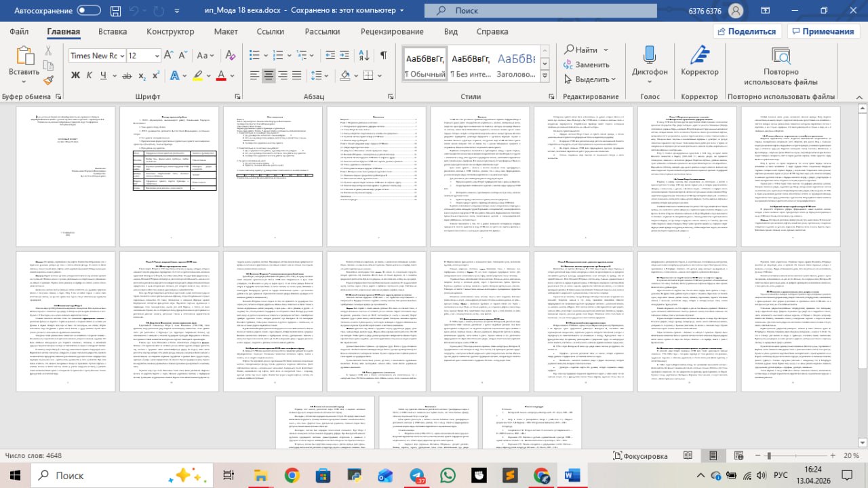Screen dimensions: 868x488
Task: Toggle italic К formatting
Action: pos(90,75)
